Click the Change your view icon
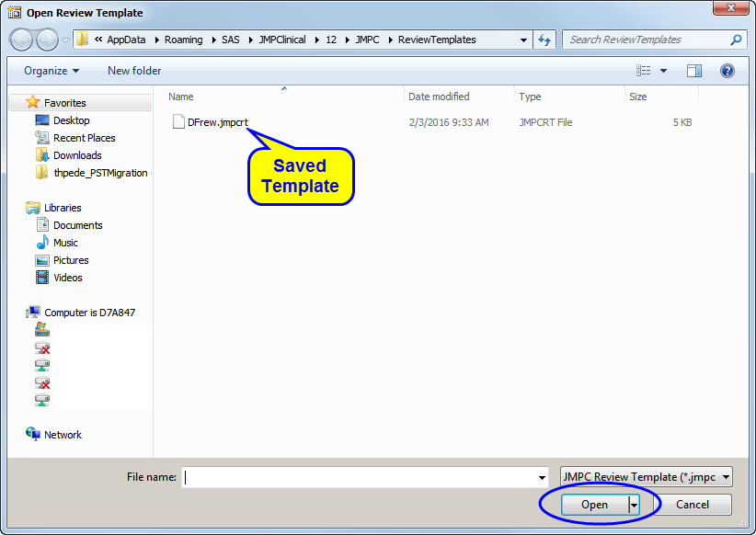The width and height of the screenshot is (756, 535). click(x=644, y=71)
